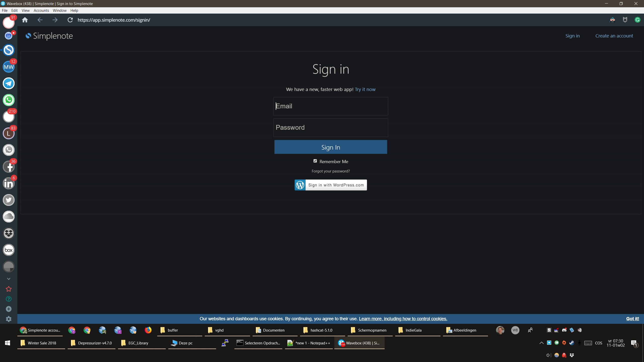
Task: Open the Accounts menu
Action: click(41, 10)
